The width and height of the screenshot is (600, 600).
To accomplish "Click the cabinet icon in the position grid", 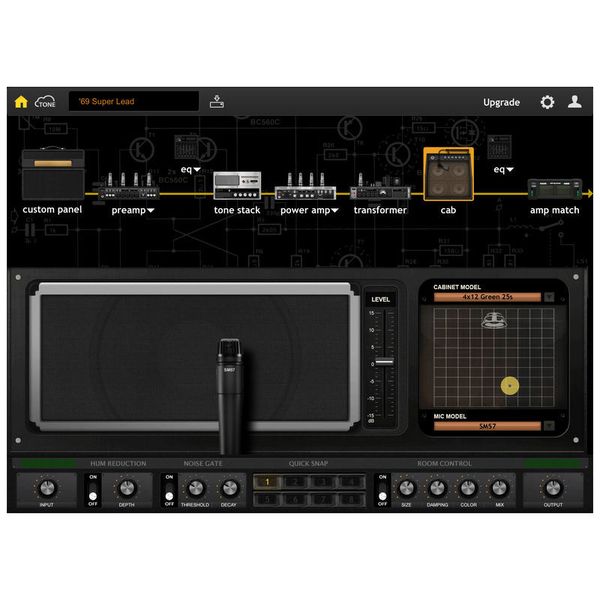I will tap(494, 320).
